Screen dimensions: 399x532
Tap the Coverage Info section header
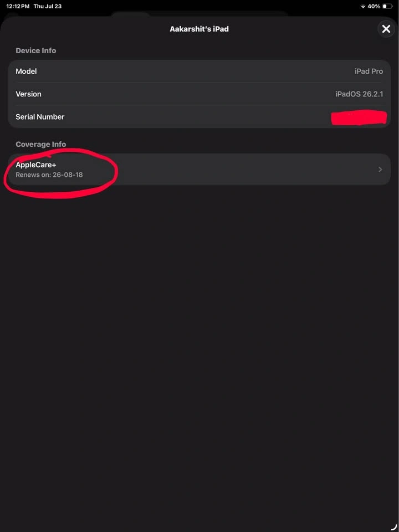tap(40, 144)
